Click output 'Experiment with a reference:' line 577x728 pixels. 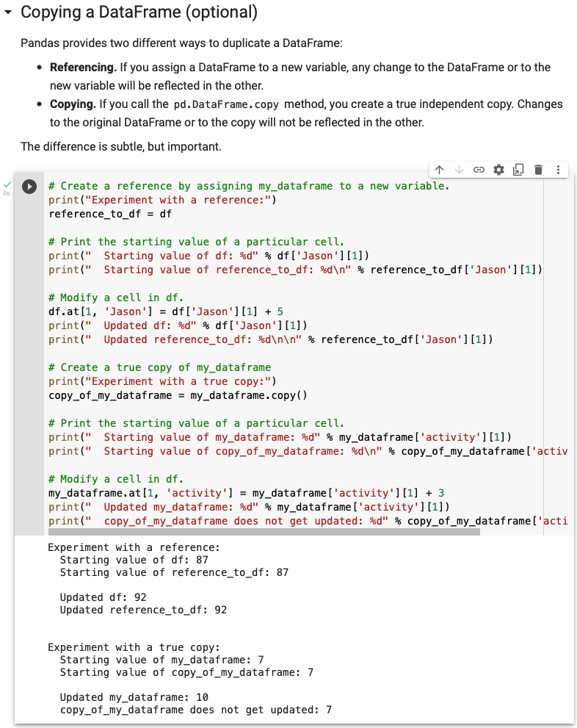[x=134, y=547]
